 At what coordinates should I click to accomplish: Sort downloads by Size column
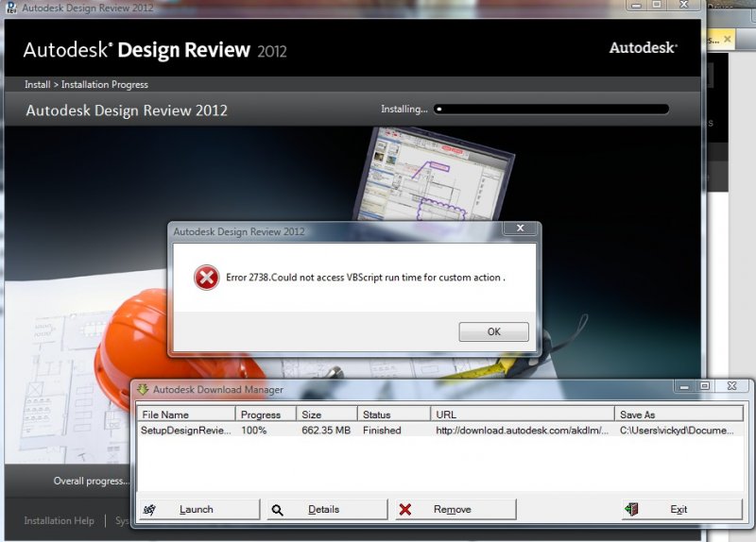327,415
